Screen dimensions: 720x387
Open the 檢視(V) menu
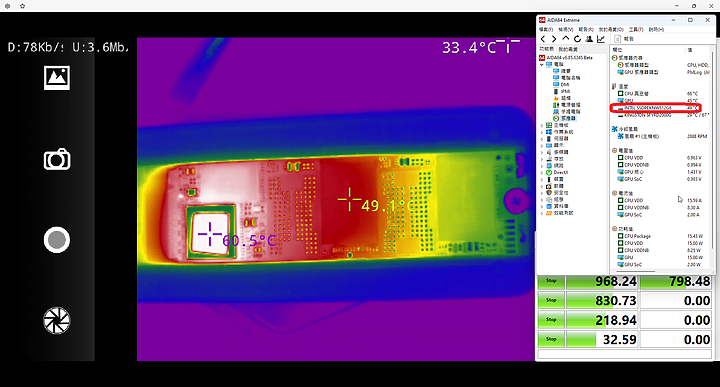click(566, 29)
